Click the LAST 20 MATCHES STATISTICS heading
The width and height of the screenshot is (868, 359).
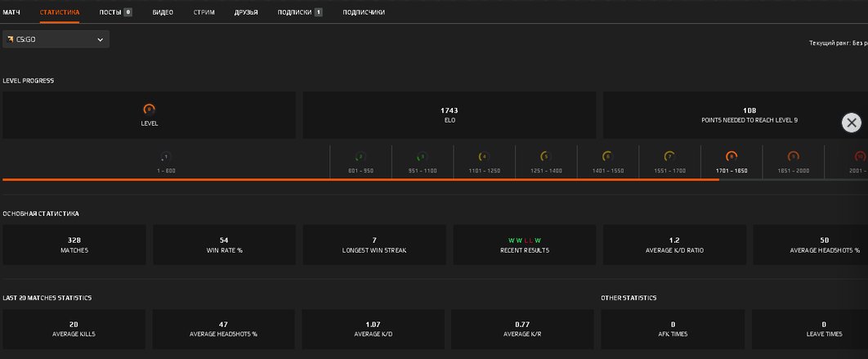(47, 298)
